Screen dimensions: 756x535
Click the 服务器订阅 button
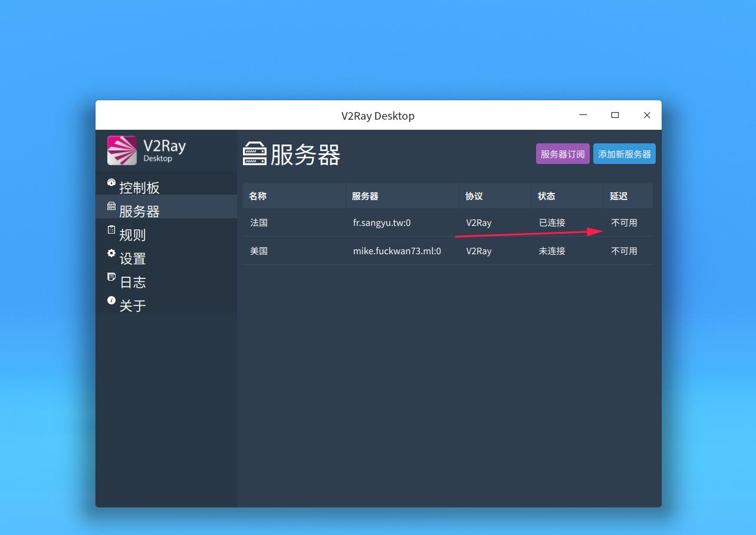click(563, 154)
